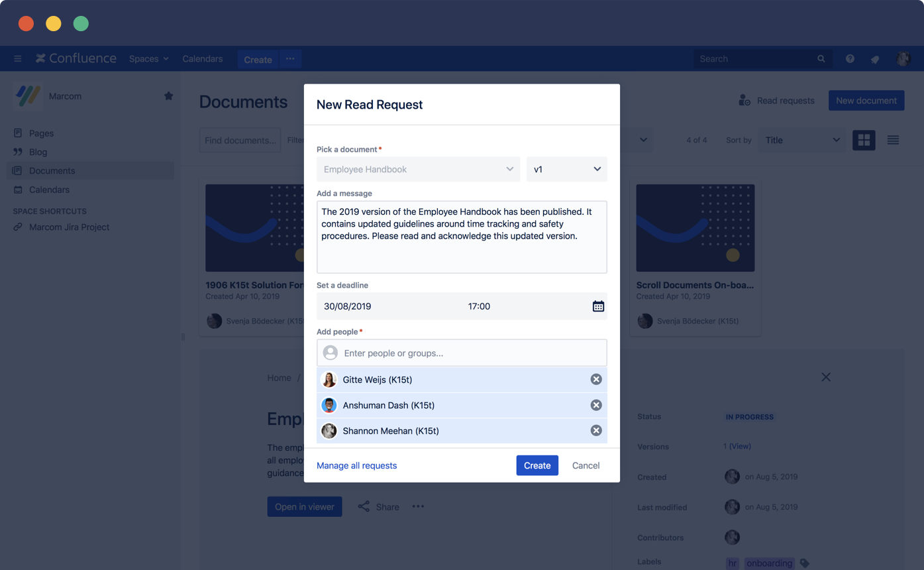
Task: Switch documents to grid view
Action: coord(864,140)
